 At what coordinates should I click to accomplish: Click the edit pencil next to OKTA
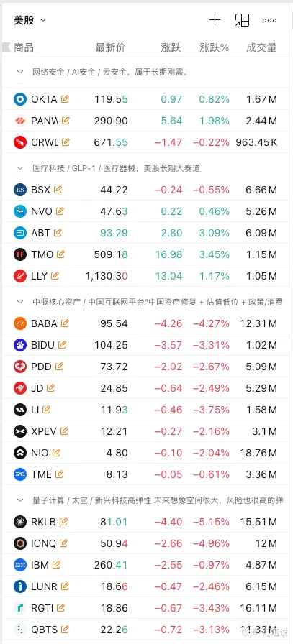[65, 99]
